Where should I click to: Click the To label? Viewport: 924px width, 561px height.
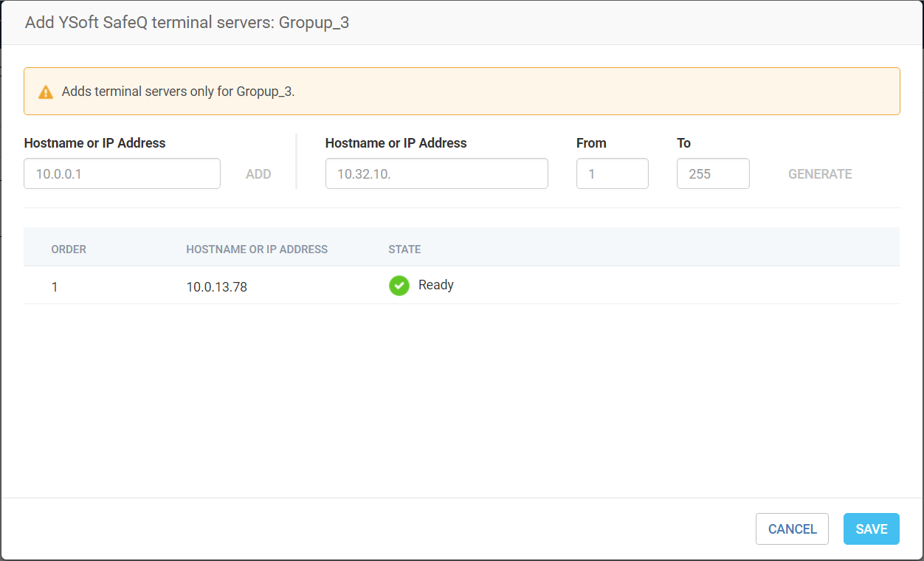click(x=683, y=143)
